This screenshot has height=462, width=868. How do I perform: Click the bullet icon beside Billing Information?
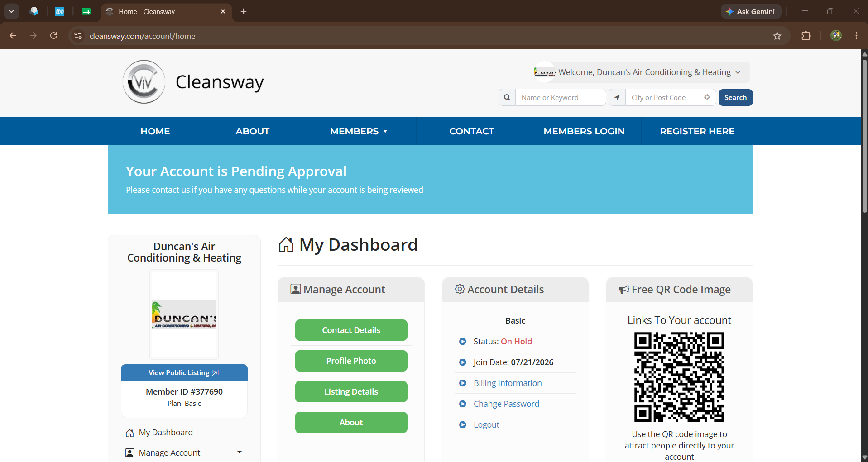463,383
